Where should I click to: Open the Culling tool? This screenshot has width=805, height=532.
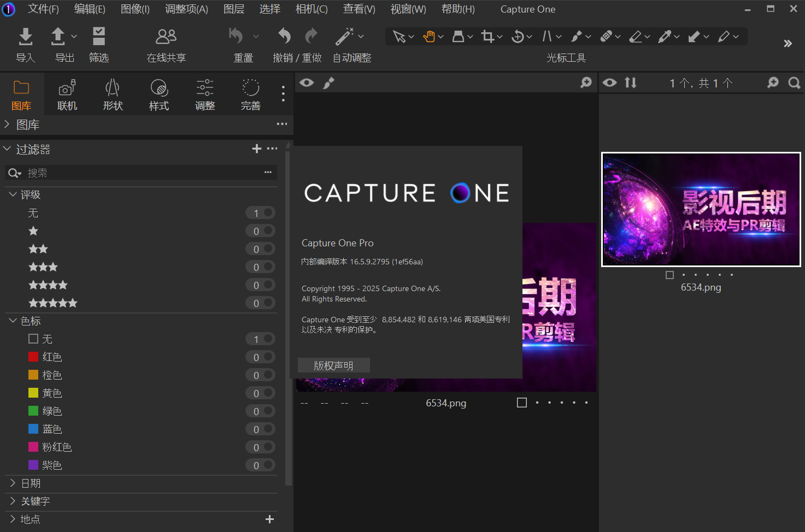click(x=98, y=37)
